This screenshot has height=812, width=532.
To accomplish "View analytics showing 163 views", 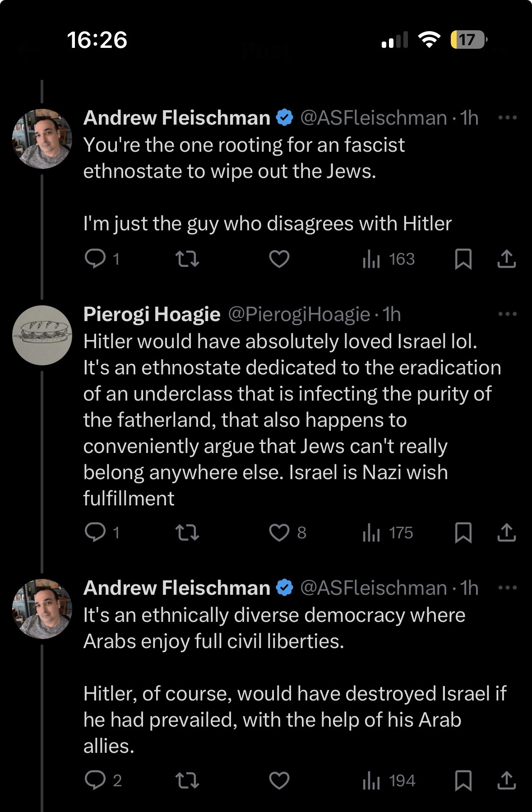I will [389, 259].
